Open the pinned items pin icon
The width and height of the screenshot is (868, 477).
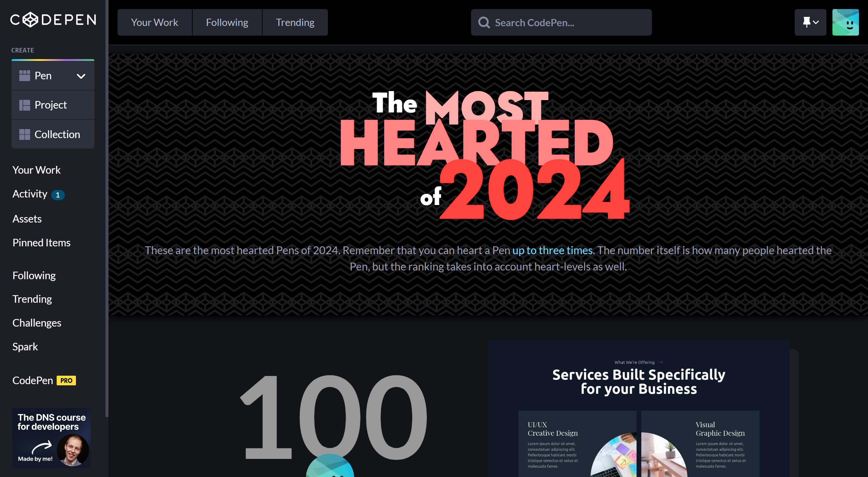pyautogui.click(x=807, y=22)
